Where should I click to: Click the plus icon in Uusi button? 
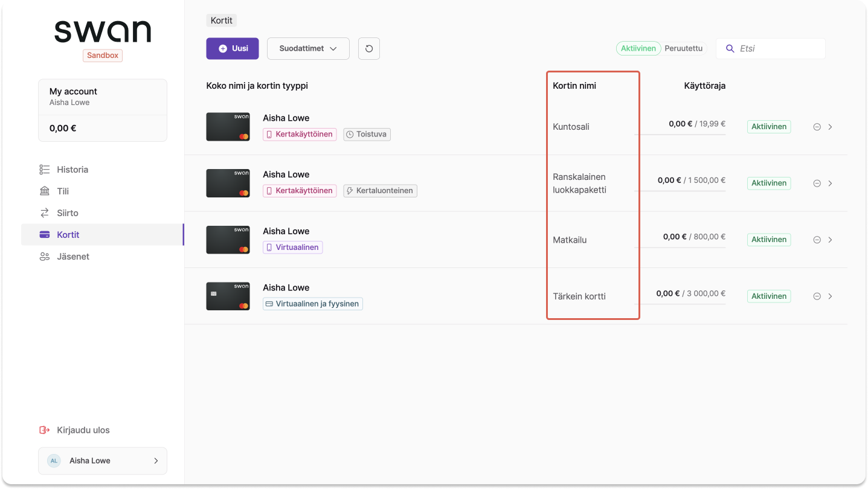pyautogui.click(x=223, y=48)
